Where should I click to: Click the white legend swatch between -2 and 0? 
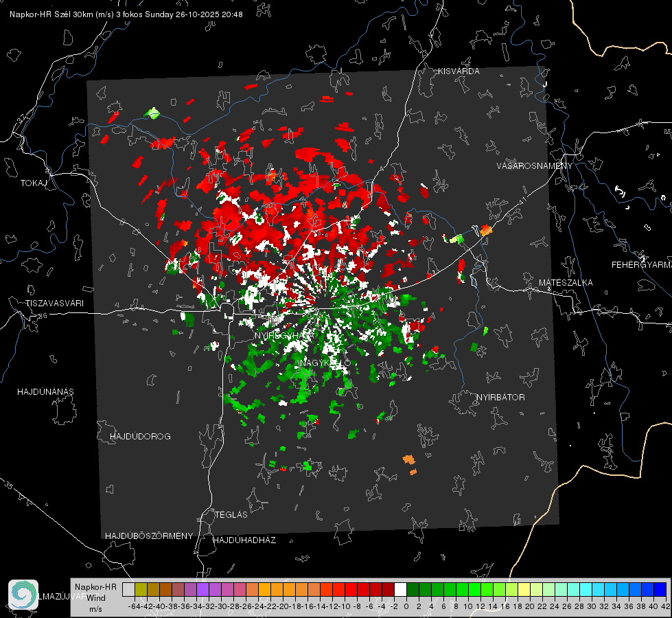400,590
